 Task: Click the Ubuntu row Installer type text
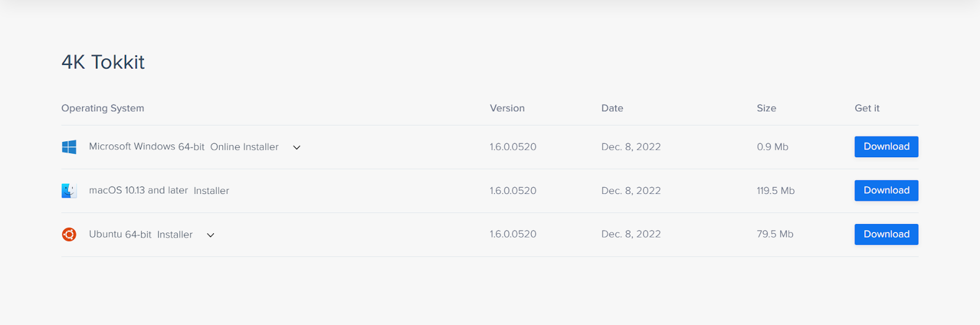click(175, 234)
